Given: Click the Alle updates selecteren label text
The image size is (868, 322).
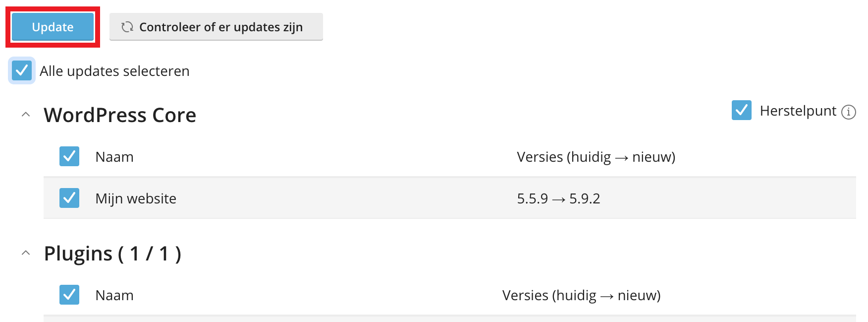Looking at the screenshot, I should tap(114, 71).
